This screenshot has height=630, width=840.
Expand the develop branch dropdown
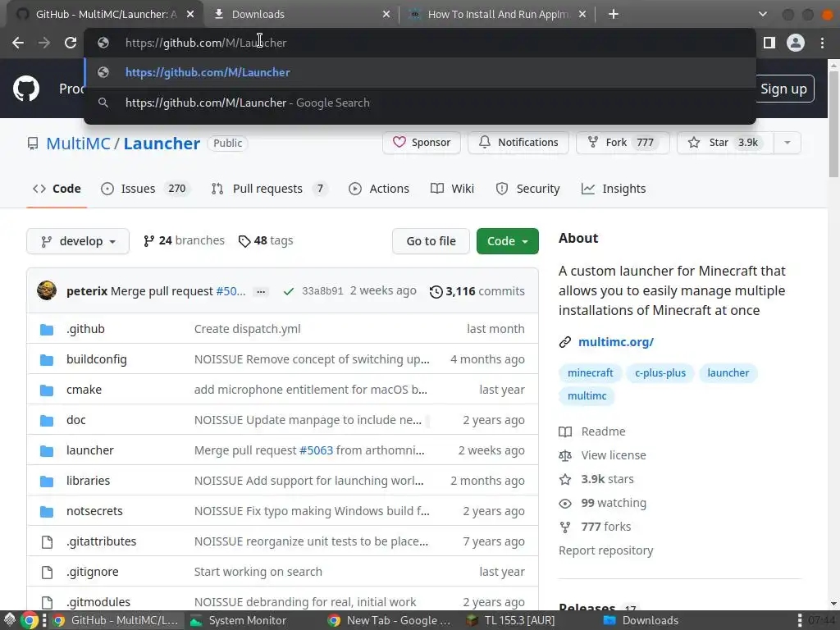[78, 241]
